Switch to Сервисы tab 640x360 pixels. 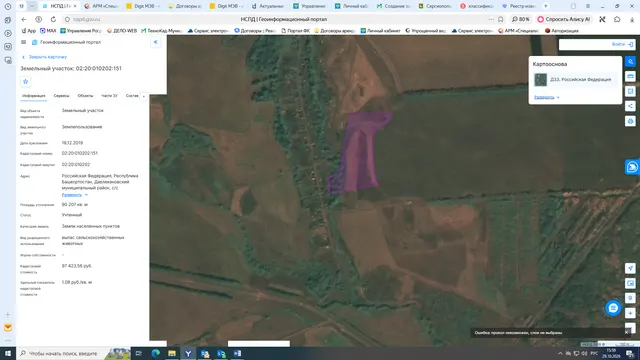point(62,96)
